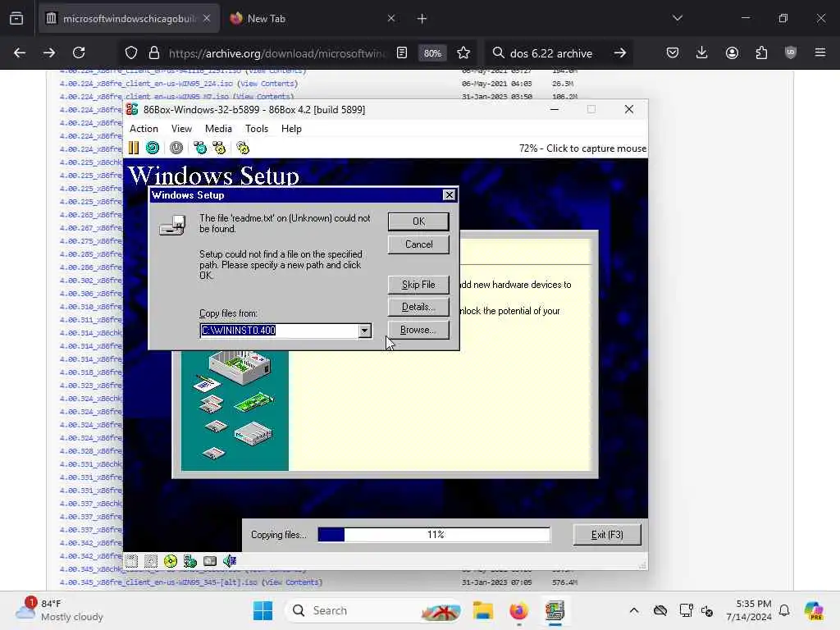Click the site security padlock icon
Screen dimensions: 840x630
point(154,53)
